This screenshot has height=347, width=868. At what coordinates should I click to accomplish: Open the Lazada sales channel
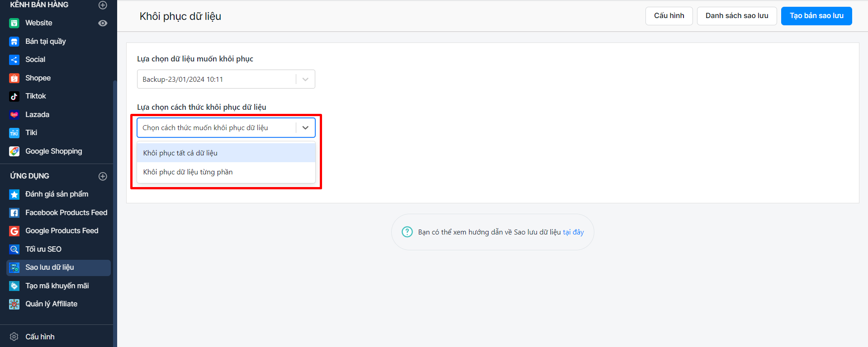click(38, 115)
